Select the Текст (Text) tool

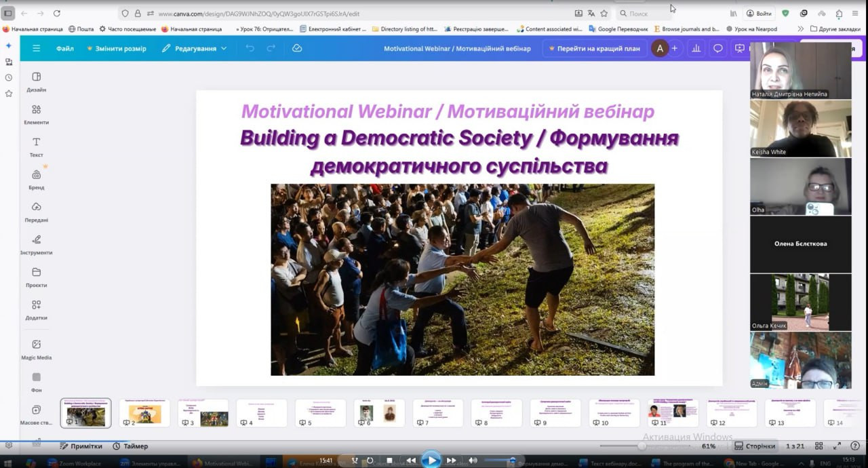click(37, 147)
